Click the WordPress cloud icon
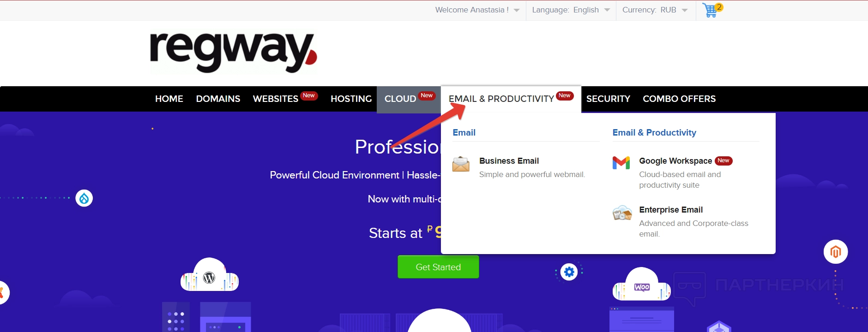 210,275
